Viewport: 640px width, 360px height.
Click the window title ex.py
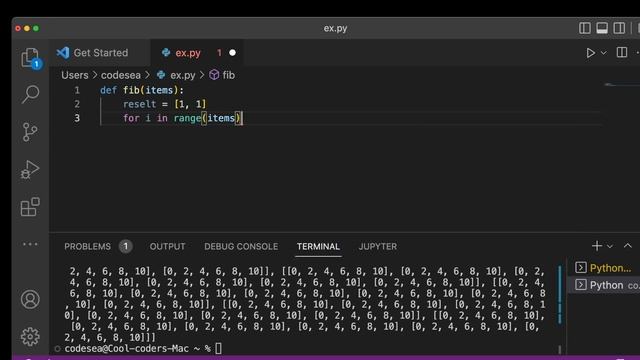[336, 28]
